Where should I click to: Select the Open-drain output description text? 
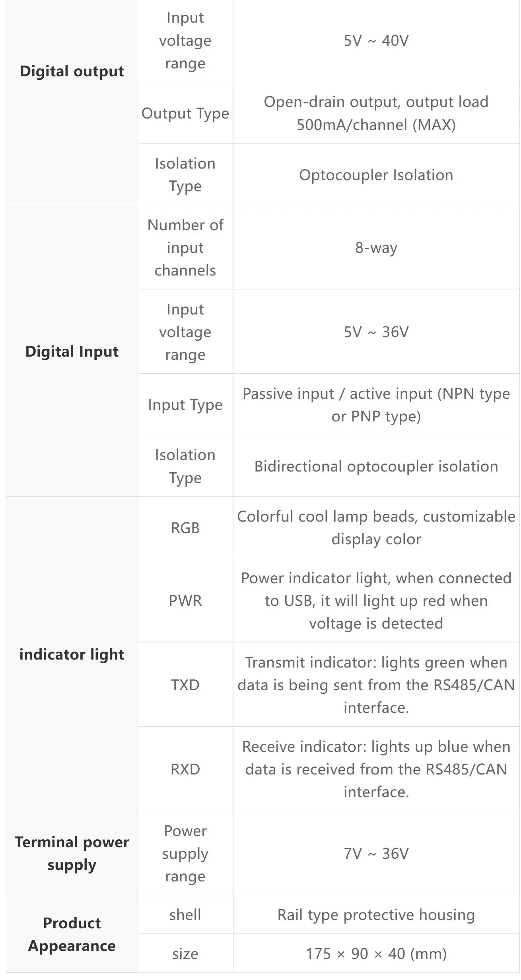pos(376,113)
